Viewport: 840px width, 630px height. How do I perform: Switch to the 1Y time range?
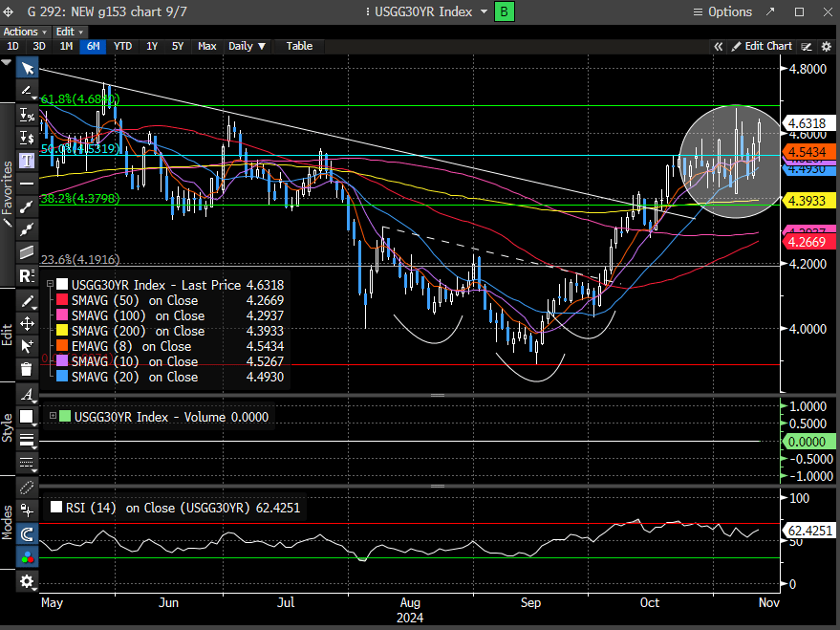click(152, 46)
